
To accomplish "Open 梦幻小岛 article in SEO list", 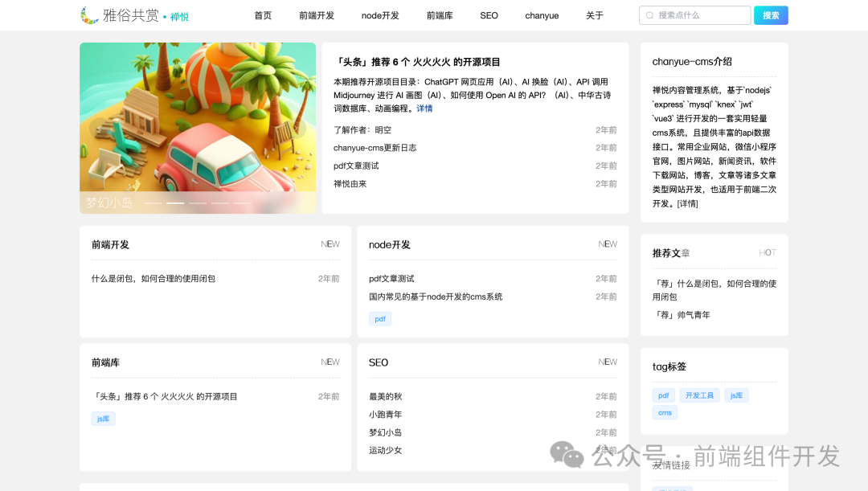I will click(x=385, y=432).
